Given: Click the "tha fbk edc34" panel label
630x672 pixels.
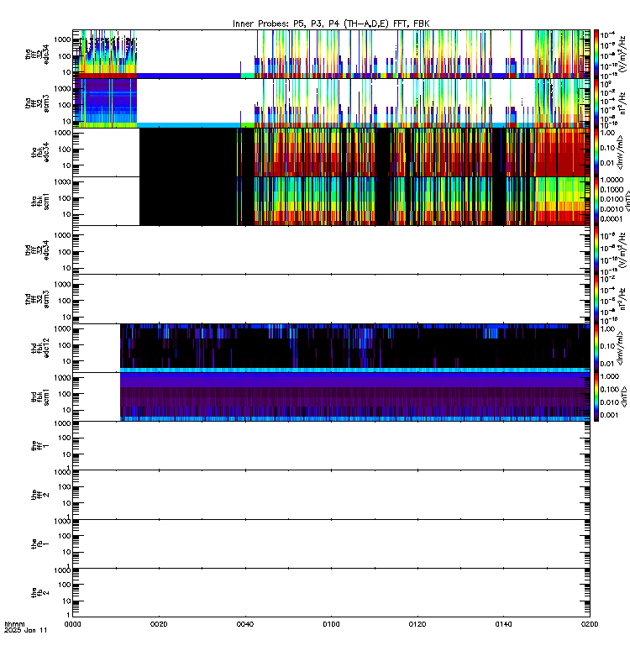Looking at the screenshot, I should tap(40, 152).
